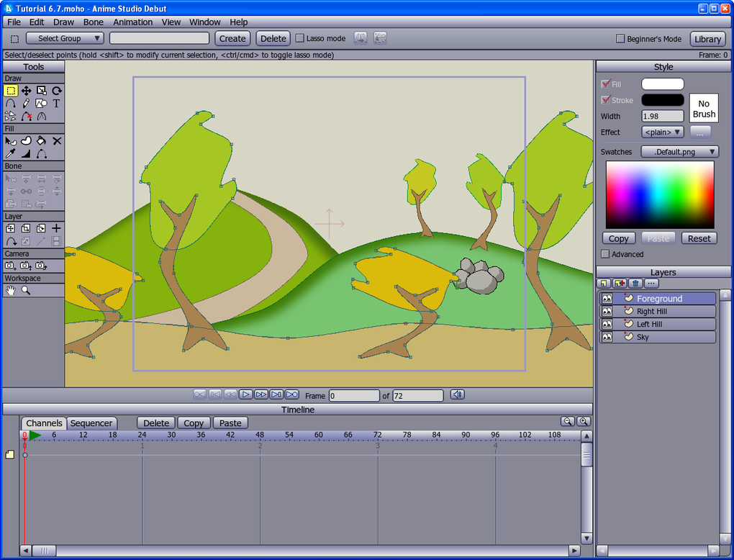Click the black Stroke color swatch
The width and height of the screenshot is (734, 560).
pyautogui.click(x=662, y=100)
